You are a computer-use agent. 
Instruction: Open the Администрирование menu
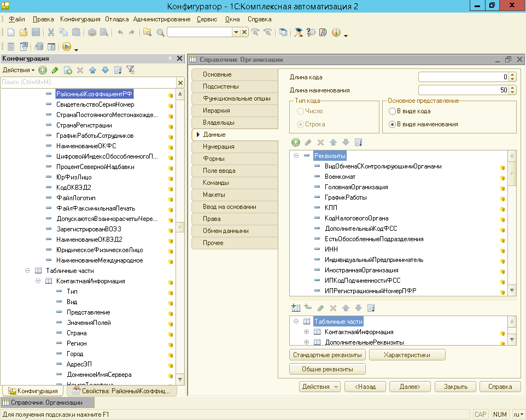click(x=162, y=19)
